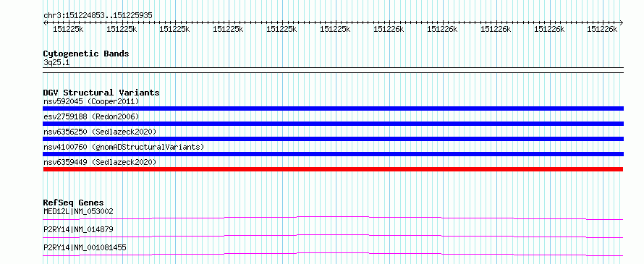644x264 pixels.
Task: Click the right arrowhead of the ruler
Action: tap(622, 22)
